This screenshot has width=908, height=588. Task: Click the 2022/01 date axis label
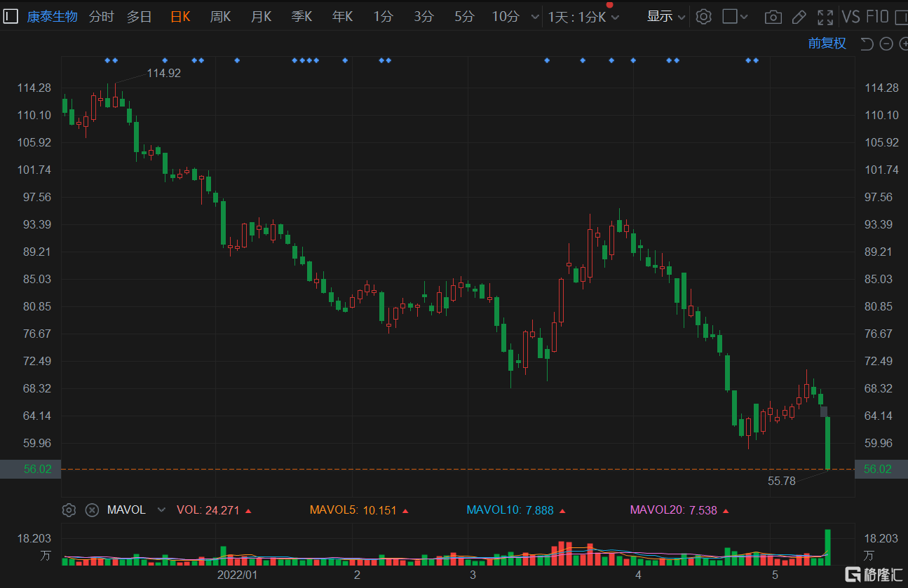click(x=238, y=575)
